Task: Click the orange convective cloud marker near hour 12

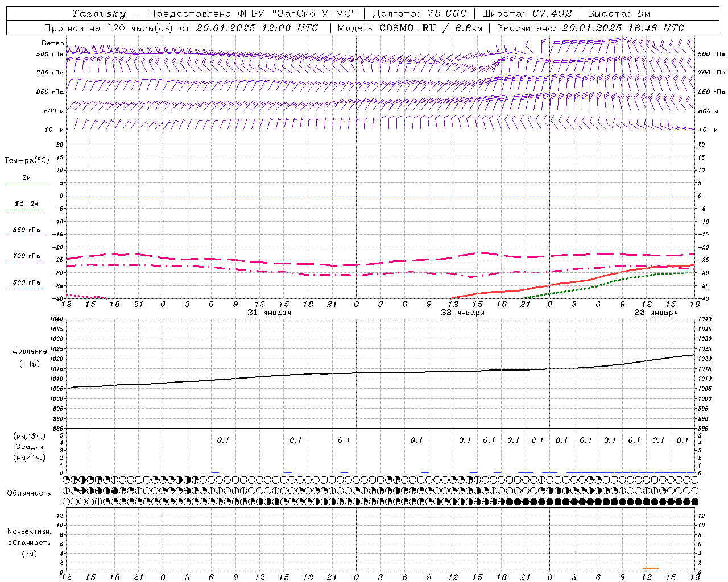Action: click(651, 568)
